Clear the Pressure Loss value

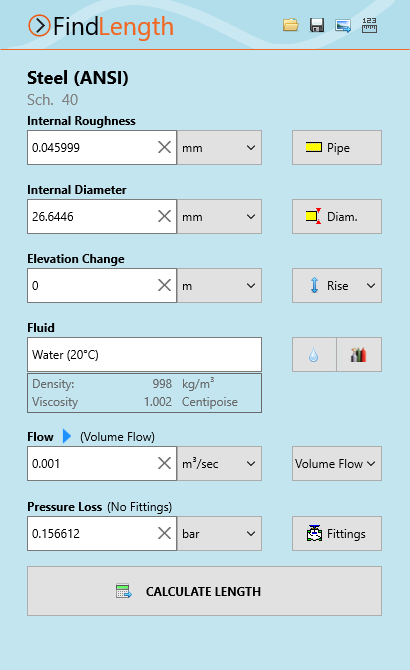pos(164,533)
